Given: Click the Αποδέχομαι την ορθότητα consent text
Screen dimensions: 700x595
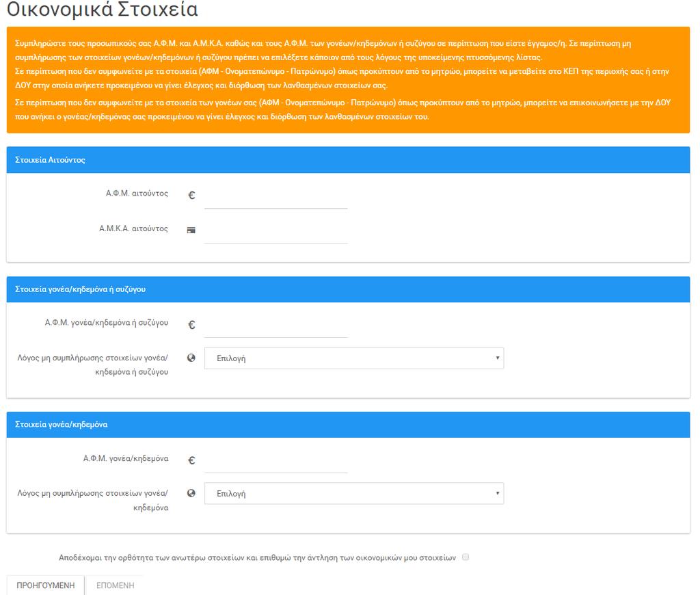Looking at the screenshot, I should [258, 557].
